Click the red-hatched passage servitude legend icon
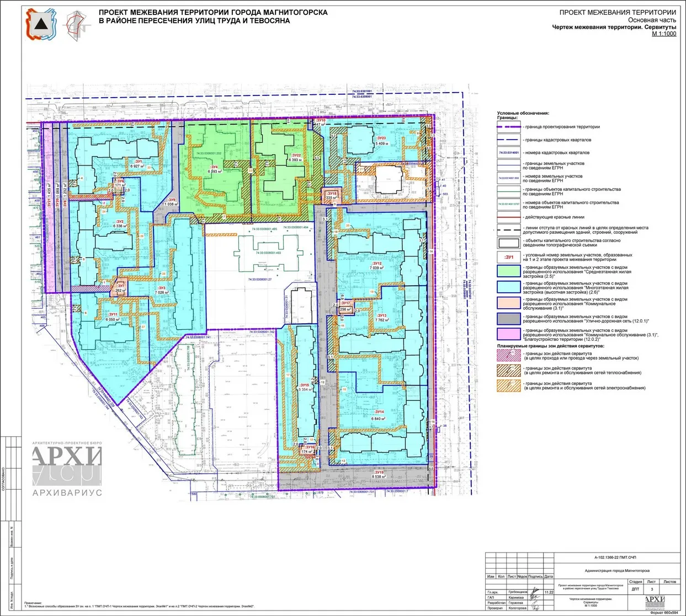 [509, 356]
